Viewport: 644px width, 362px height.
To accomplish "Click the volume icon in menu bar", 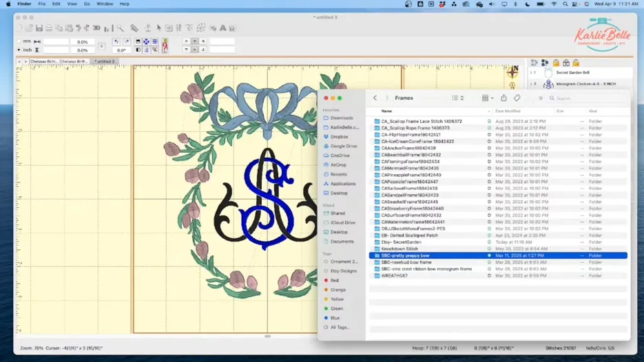I will click(x=492, y=3).
